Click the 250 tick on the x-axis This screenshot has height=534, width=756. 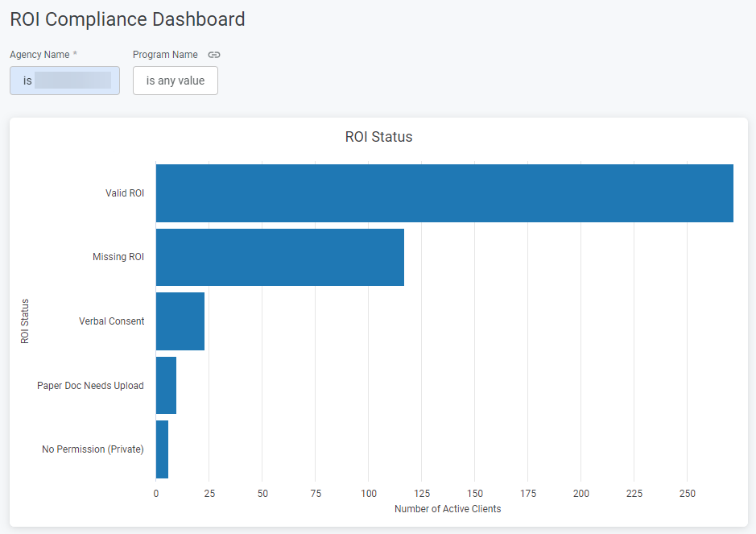point(687,494)
